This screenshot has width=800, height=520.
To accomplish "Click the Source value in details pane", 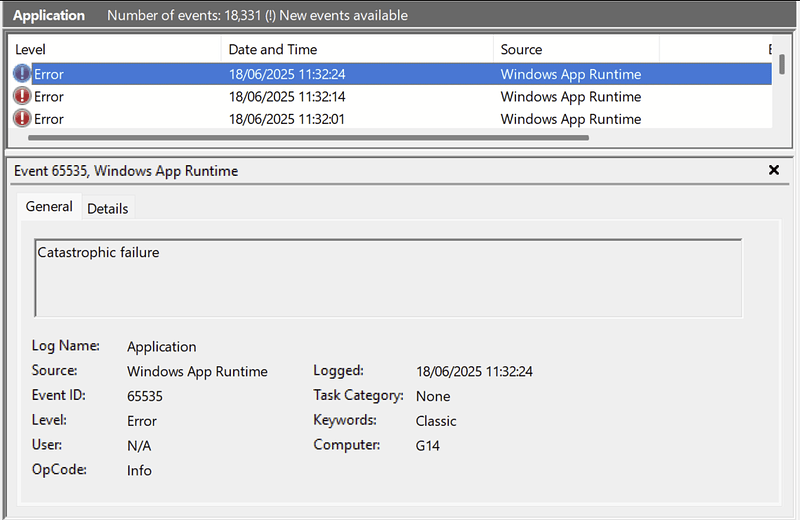I will point(197,372).
